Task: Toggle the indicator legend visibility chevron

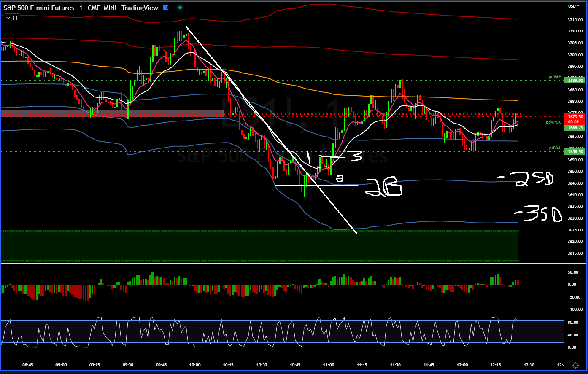Action: (x=8, y=18)
